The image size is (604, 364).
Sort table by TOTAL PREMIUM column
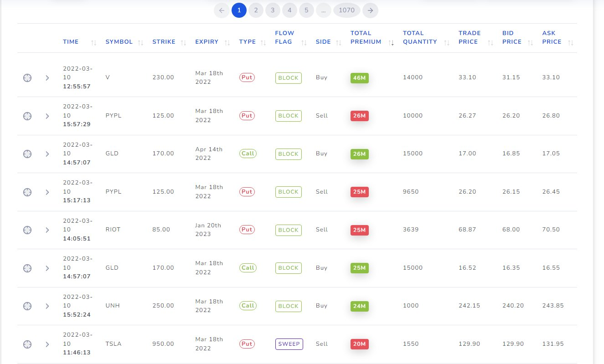pyautogui.click(x=391, y=42)
